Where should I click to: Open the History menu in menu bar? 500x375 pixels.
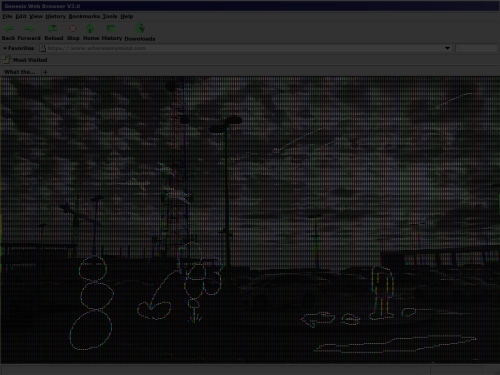coord(56,16)
